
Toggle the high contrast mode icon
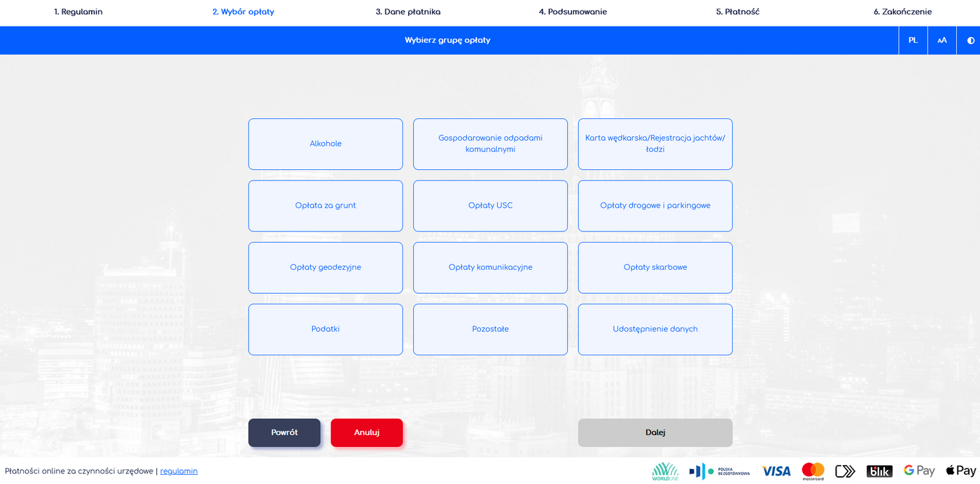pyautogui.click(x=970, y=41)
